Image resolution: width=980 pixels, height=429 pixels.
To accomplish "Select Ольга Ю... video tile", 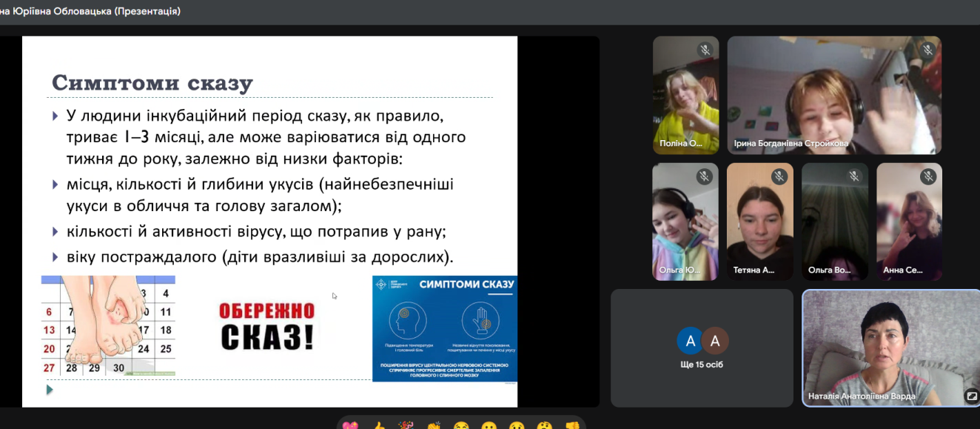I will click(x=685, y=222).
